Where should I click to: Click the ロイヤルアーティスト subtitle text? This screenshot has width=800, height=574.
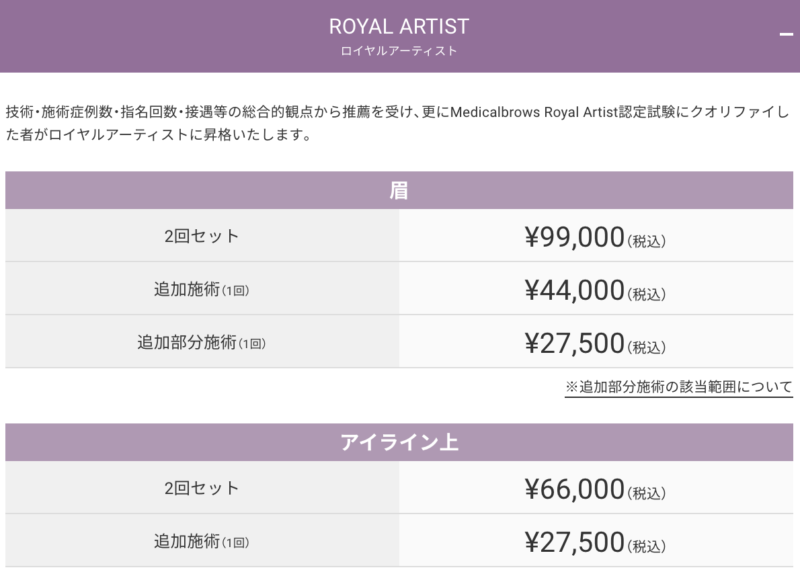click(x=399, y=51)
